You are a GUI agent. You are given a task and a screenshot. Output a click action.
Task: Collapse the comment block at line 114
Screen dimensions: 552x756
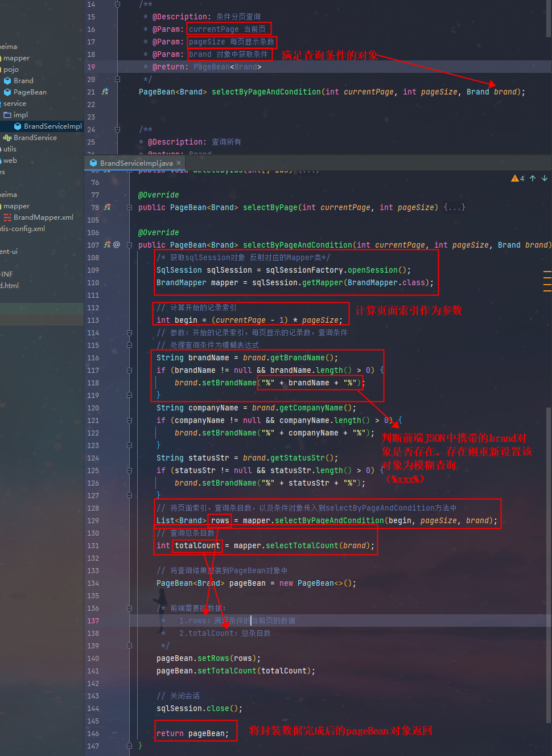pos(129,332)
